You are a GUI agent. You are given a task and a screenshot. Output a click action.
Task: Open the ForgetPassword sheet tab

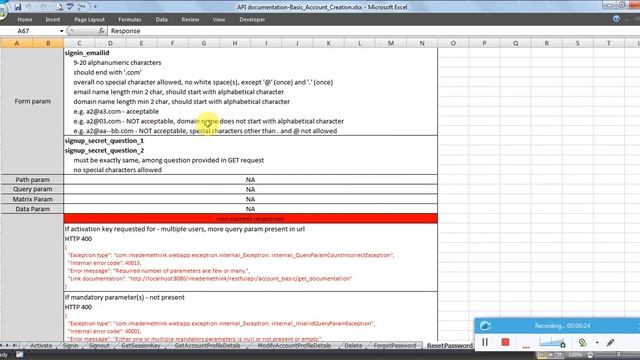pyautogui.click(x=395, y=346)
